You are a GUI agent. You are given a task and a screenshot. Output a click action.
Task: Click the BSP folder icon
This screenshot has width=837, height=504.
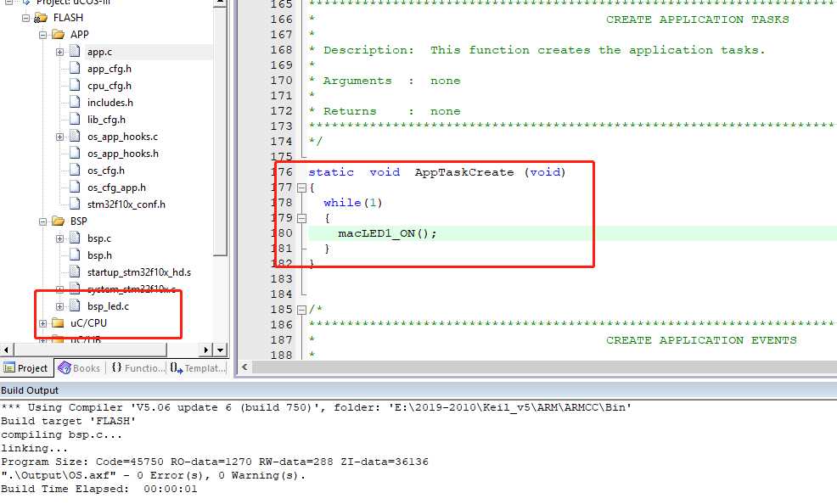click(x=59, y=221)
